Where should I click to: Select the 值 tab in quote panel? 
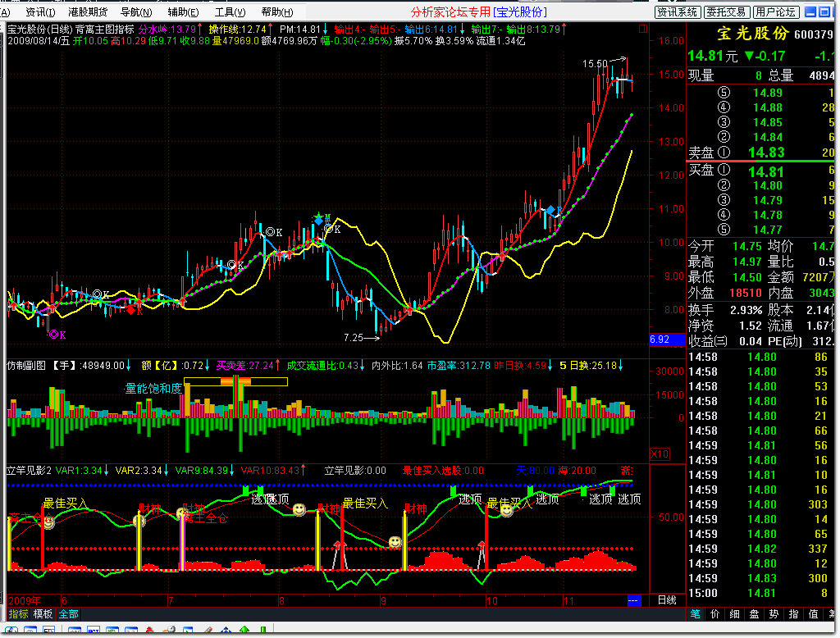coord(813,614)
